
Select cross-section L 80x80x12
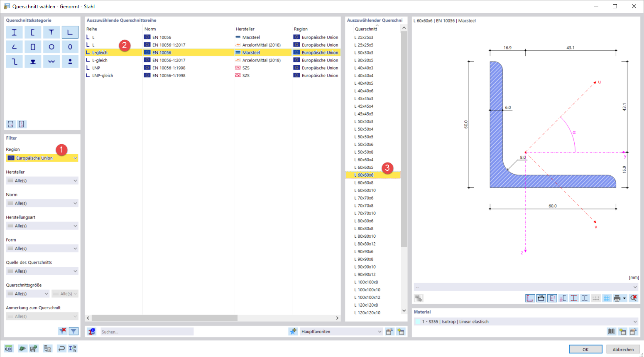coord(373,244)
